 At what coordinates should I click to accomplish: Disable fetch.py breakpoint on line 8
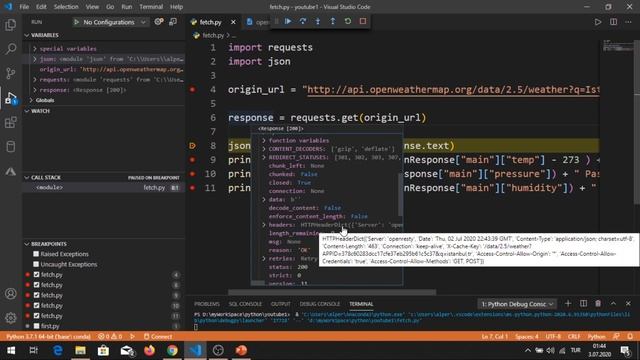coord(36,285)
